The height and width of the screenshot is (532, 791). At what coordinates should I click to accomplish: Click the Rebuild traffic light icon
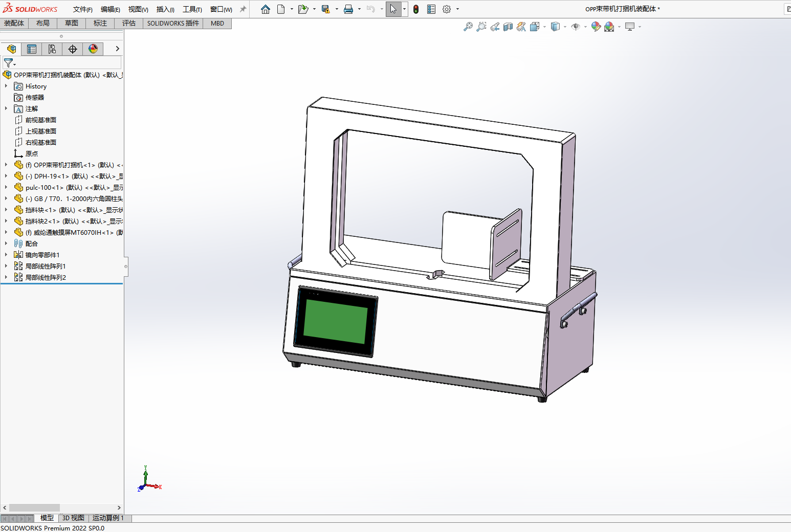click(x=416, y=9)
